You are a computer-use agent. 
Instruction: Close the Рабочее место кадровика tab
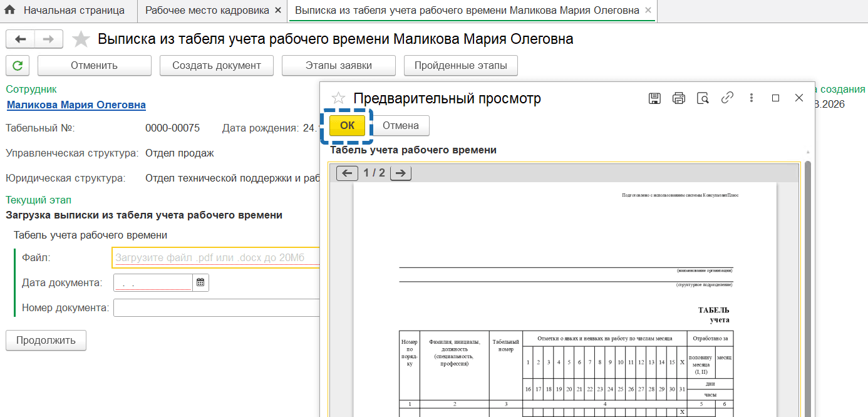278,11
